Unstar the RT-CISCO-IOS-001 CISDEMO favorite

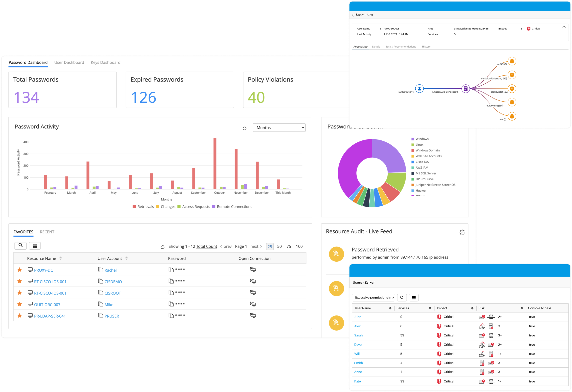20,281
